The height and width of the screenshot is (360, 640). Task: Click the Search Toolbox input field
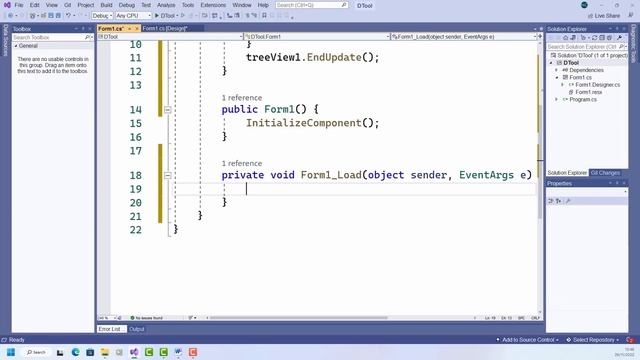(x=52, y=37)
